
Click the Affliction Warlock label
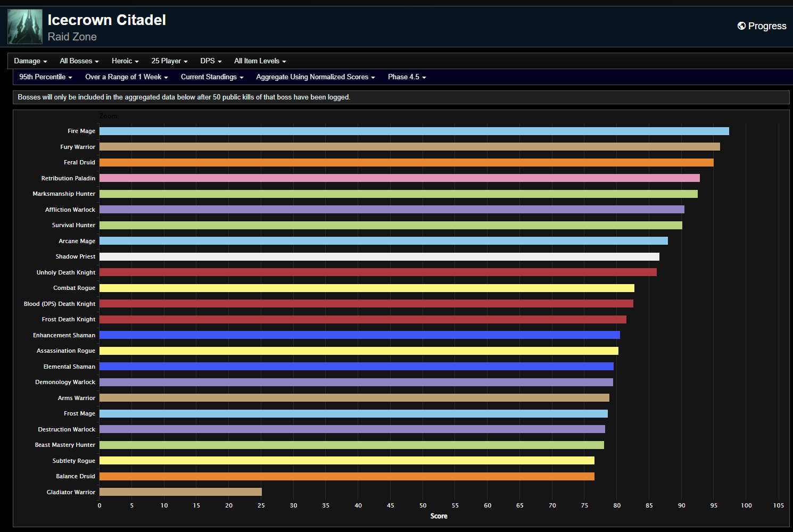(x=70, y=210)
